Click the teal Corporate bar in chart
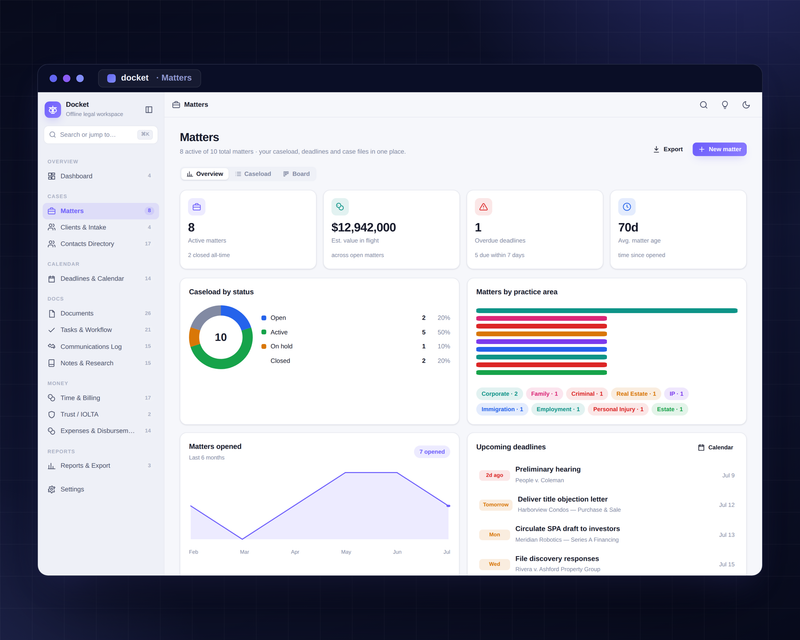This screenshot has height=640, width=800. [607, 310]
